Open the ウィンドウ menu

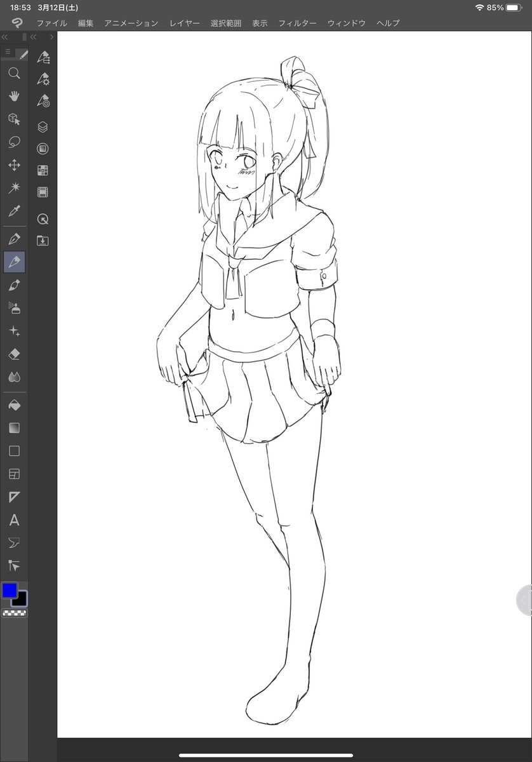pos(347,23)
